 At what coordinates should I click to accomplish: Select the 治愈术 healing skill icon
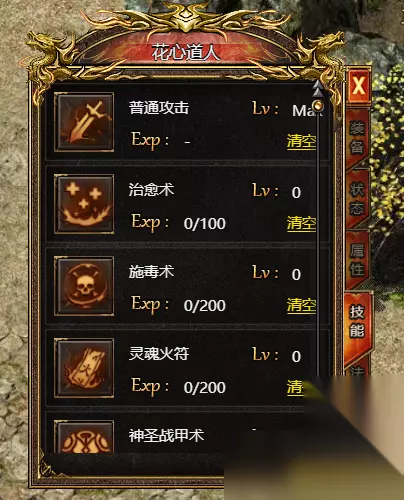[x=84, y=204]
